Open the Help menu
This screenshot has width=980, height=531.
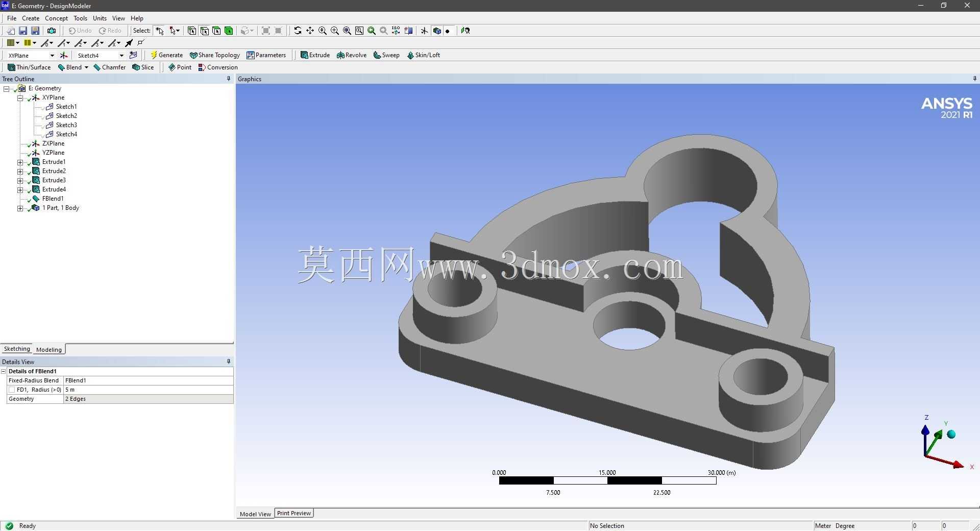point(137,18)
